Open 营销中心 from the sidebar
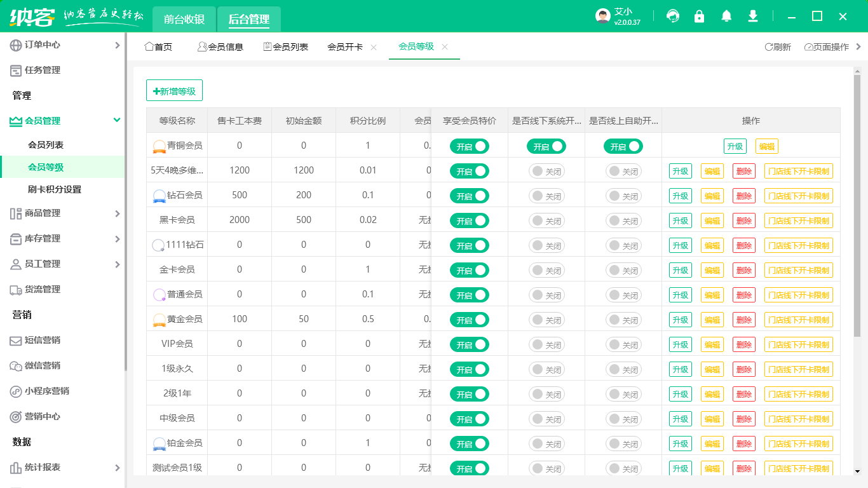 [x=42, y=416]
